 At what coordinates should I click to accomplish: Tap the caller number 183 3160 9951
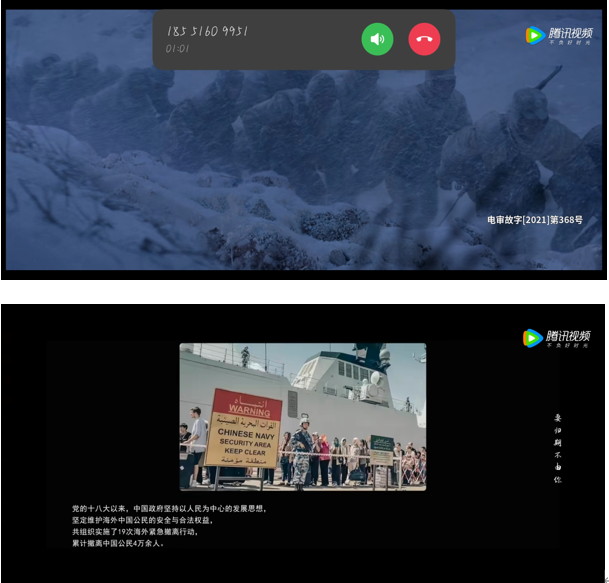[x=207, y=31]
